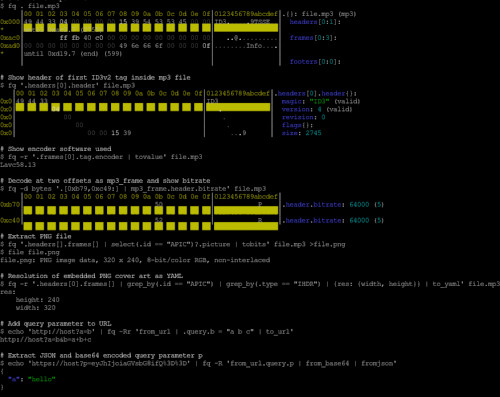Click the 'revision: 0' field

coord(303,117)
